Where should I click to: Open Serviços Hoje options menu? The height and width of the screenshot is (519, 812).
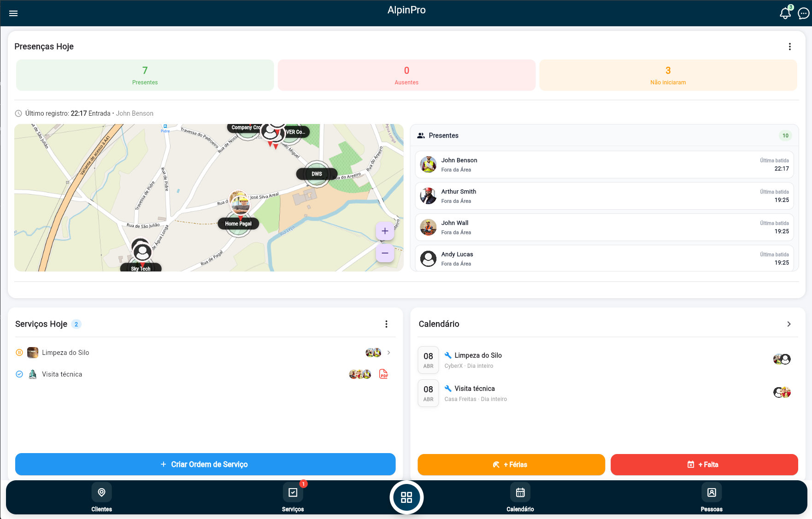click(x=386, y=324)
